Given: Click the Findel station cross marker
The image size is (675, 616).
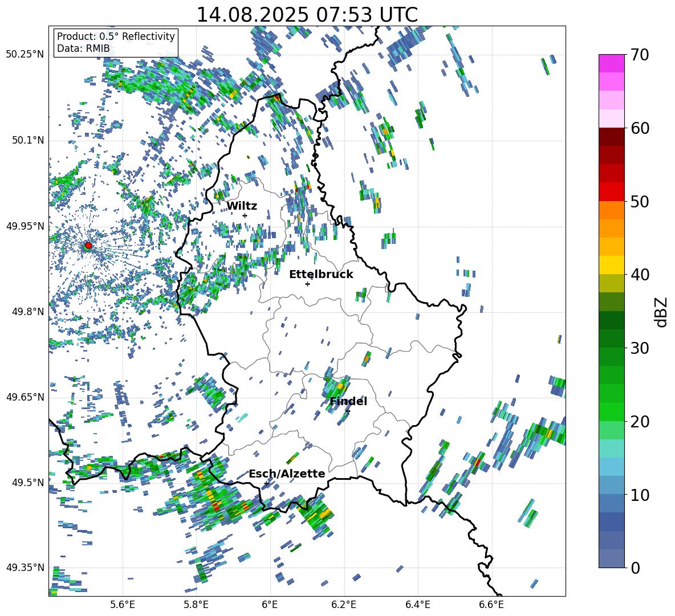Looking at the screenshot, I should pyautogui.click(x=348, y=411).
